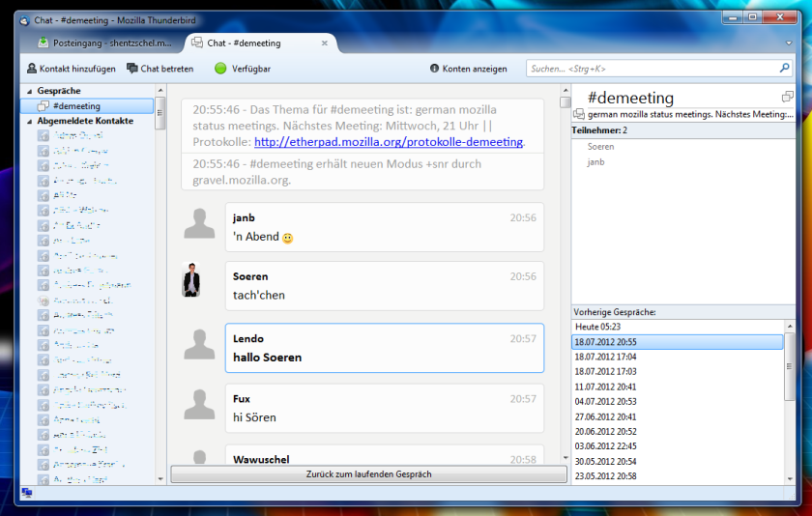Image resolution: width=812 pixels, height=516 pixels.
Task: Click Konten anzeigen
Action: click(x=468, y=69)
